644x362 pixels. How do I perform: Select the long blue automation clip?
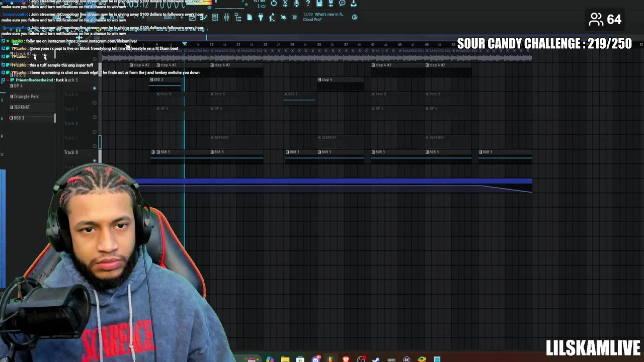pyautogui.click(x=332, y=185)
